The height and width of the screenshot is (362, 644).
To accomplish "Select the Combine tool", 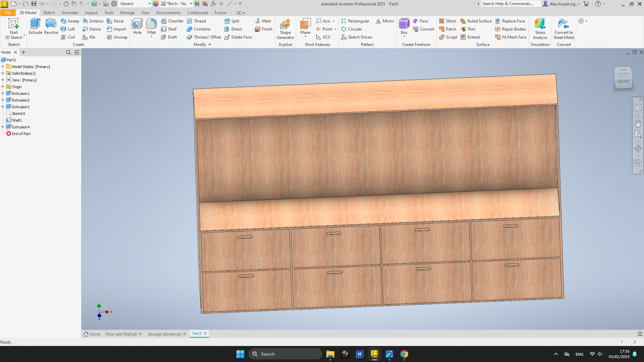I will tap(199, 29).
